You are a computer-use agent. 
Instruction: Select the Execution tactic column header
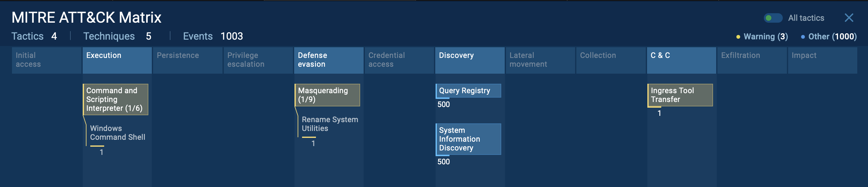click(117, 60)
